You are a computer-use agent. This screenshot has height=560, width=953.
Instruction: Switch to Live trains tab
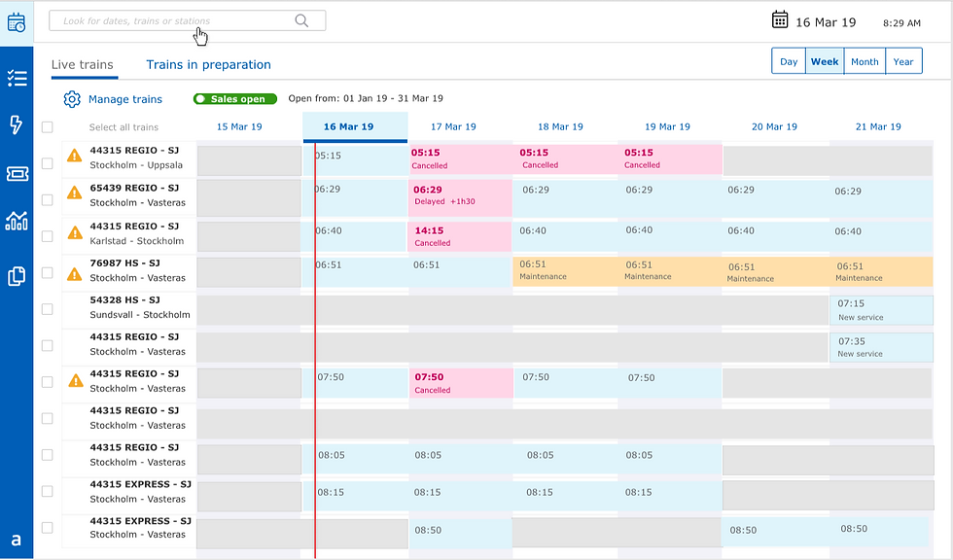pyautogui.click(x=83, y=65)
